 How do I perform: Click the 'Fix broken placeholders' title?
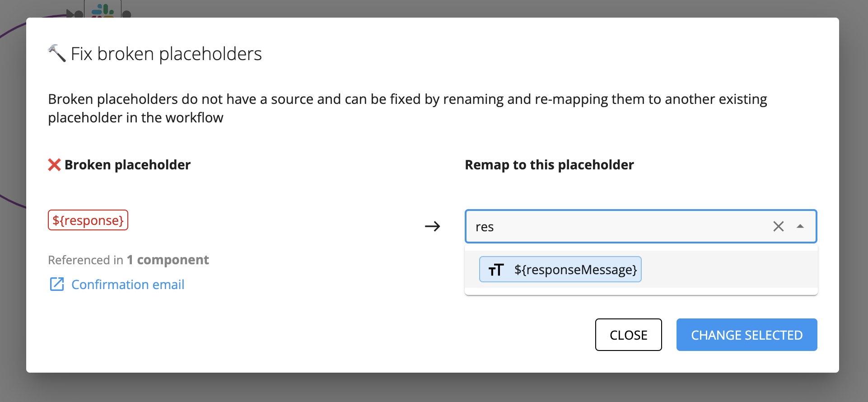pyautogui.click(x=166, y=54)
